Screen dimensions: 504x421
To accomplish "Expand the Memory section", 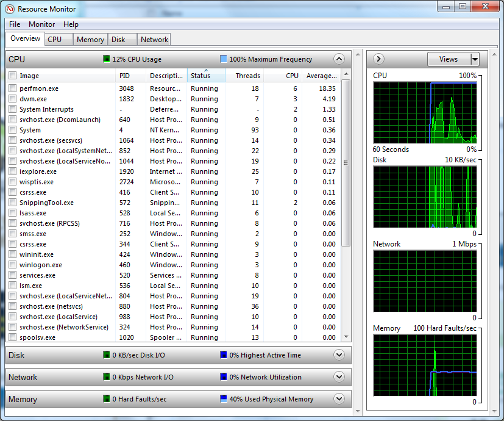I will coord(339,399).
